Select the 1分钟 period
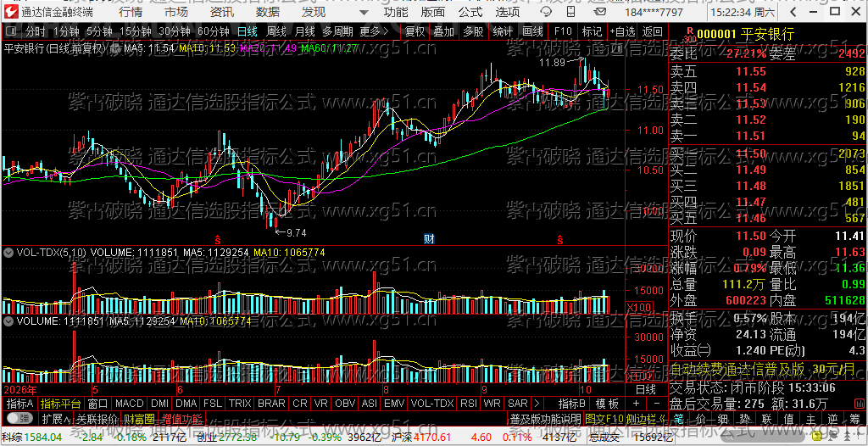The height and width of the screenshot is (446, 868). pos(66,32)
